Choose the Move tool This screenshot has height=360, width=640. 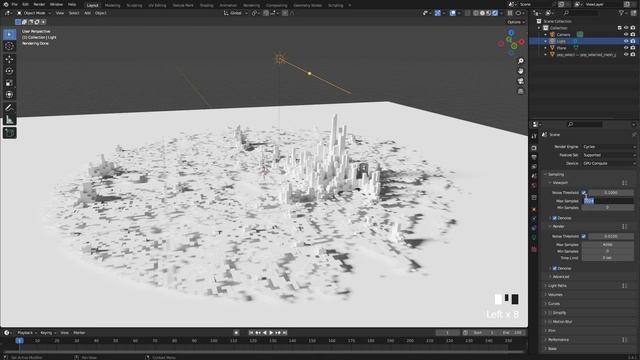click(9, 59)
